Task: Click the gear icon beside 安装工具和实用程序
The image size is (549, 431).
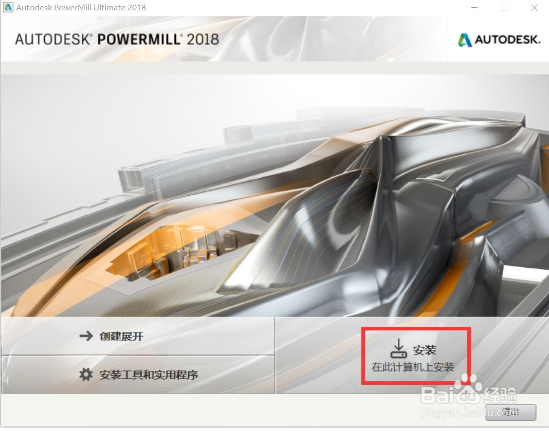Action: [x=86, y=374]
